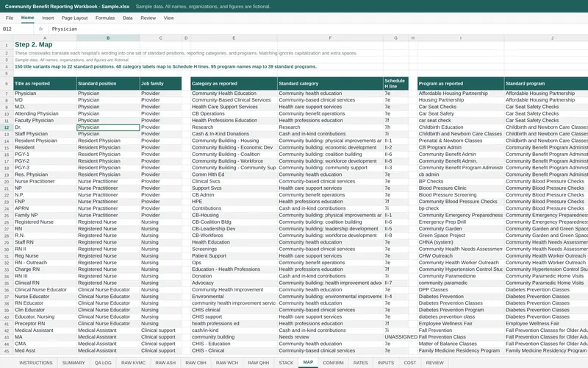This screenshot has width=588, height=368.
Task: Open the Insert ribbon tab
Action: (x=48, y=18)
